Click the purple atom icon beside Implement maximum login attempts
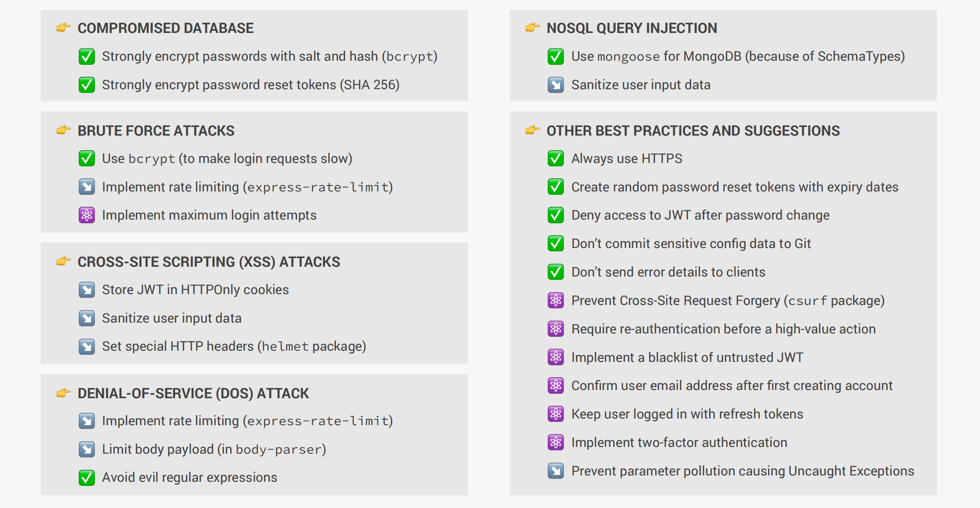The image size is (980, 508). pyautogui.click(x=87, y=215)
